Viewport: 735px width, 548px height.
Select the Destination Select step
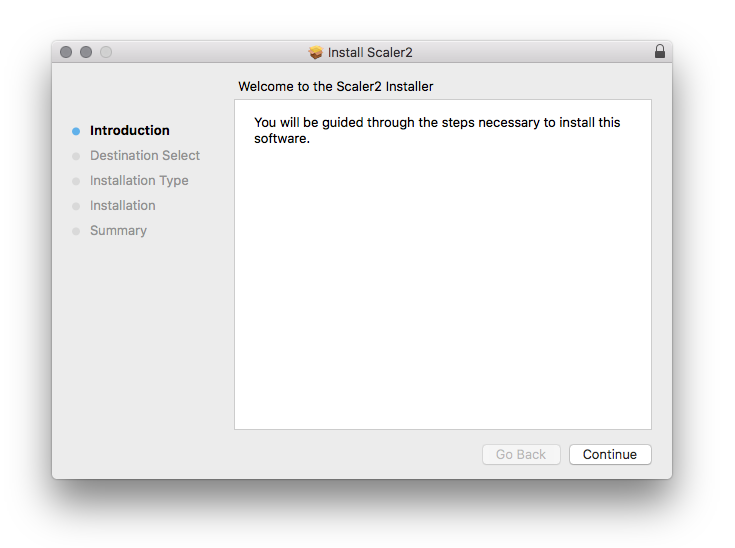(145, 156)
